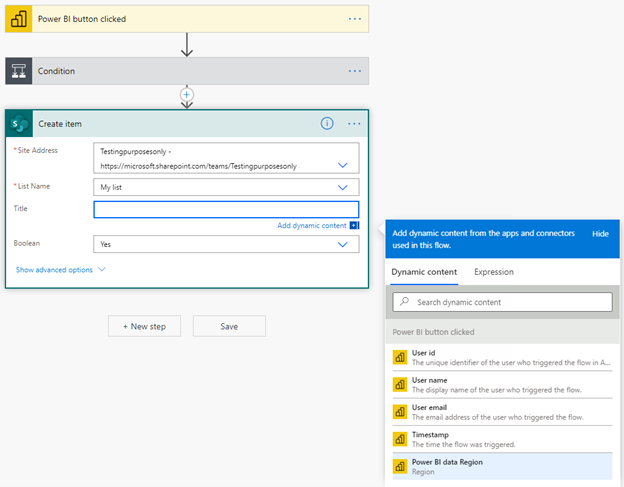Click the Power BI trigger icon
This screenshot has height=487, width=624.
19,19
